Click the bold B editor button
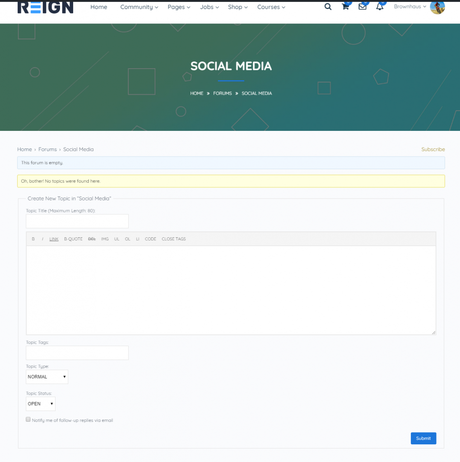This screenshot has height=462, width=460. 33,239
